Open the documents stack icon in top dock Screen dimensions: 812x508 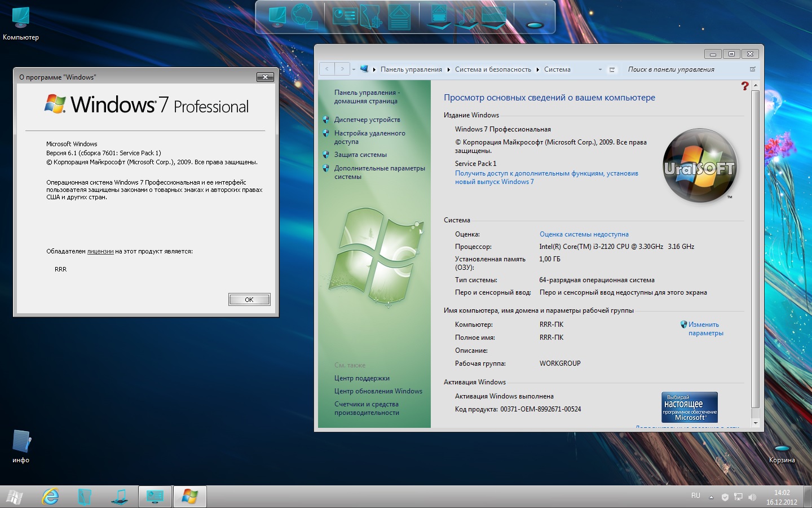pos(438,16)
